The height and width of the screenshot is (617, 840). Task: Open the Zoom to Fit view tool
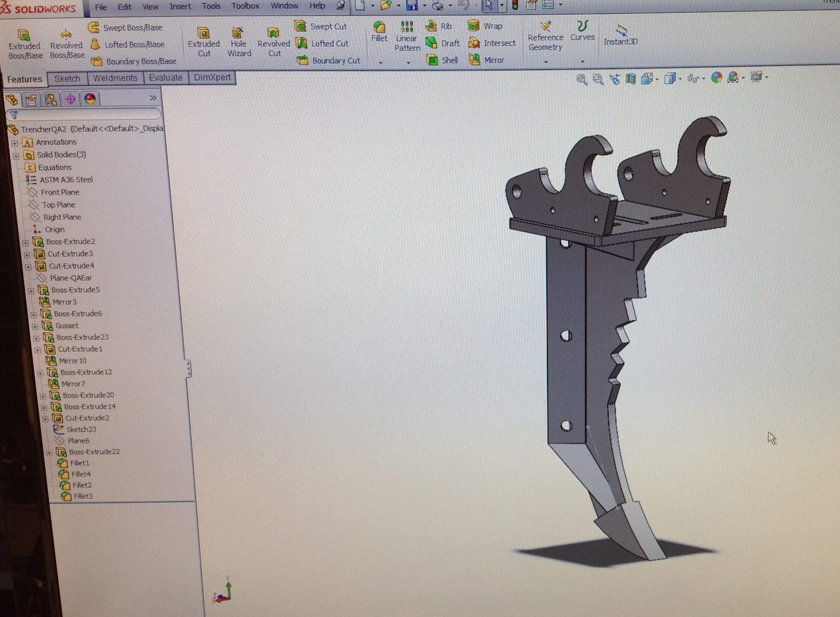tap(581, 79)
